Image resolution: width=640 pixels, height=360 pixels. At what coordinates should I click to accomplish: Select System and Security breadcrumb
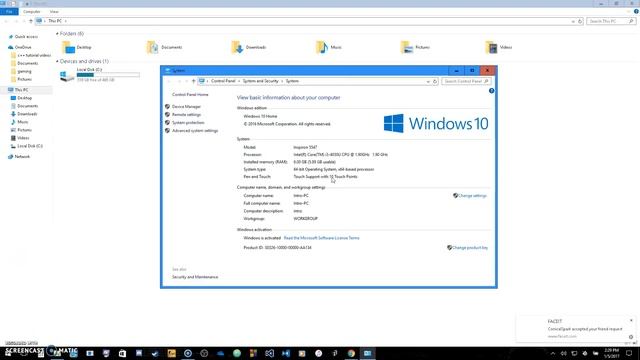(260, 81)
